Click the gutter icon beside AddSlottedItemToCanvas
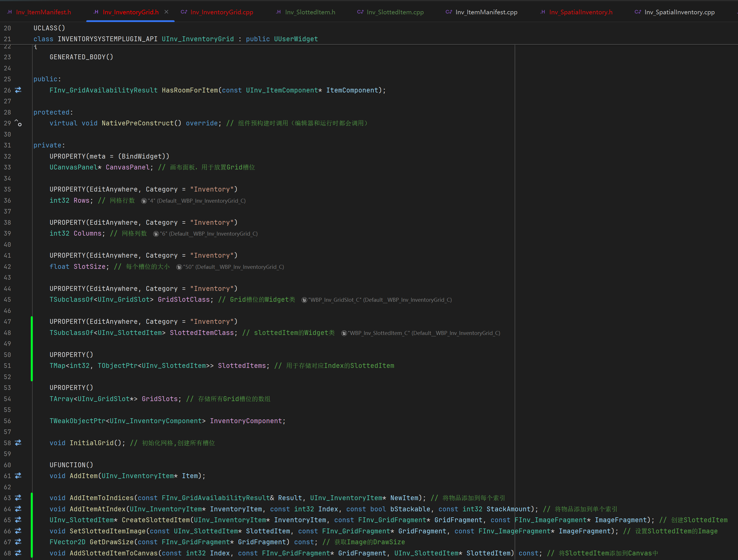This screenshot has height=560, width=738. [x=18, y=553]
